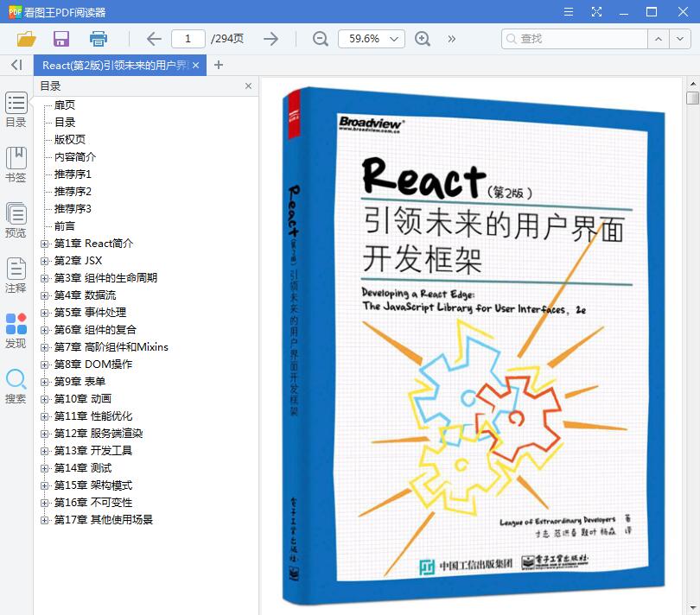
Task: Jump to 前言 in the contents
Action: [65, 226]
